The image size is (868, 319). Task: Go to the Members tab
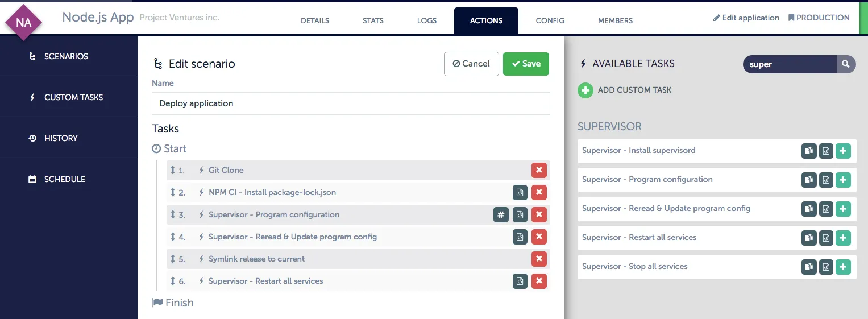click(x=615, y=20)
